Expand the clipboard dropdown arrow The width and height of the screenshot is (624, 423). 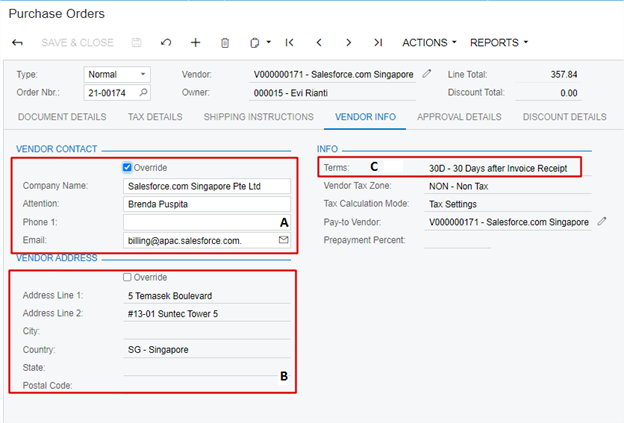point(269,42)
